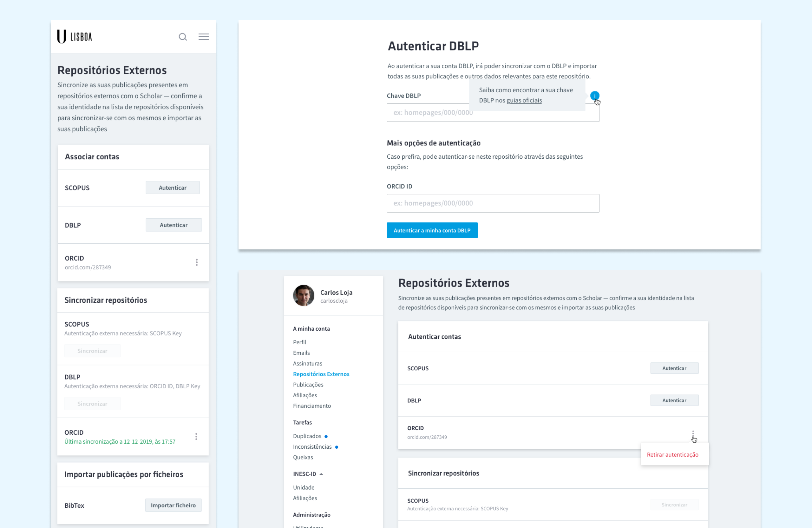
Task: Click Autenticar a minha conta DBLP
Action: click(432, 230)
